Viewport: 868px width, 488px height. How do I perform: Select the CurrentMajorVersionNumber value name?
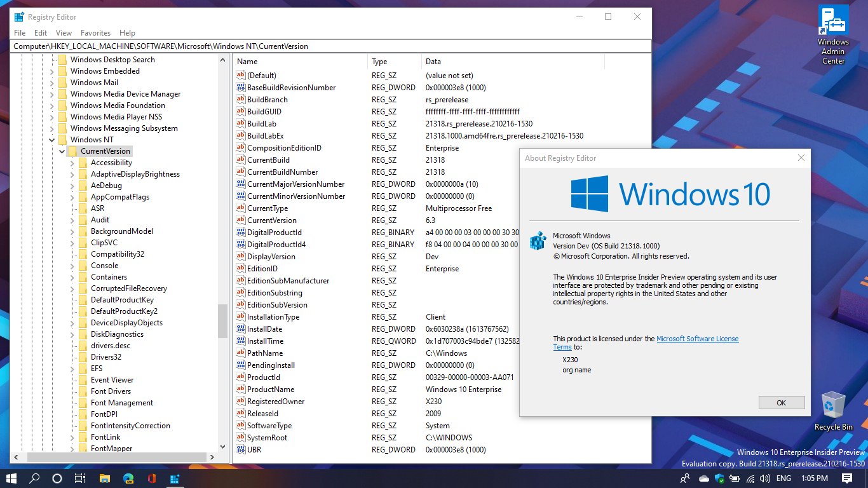[x=296, y=184]
